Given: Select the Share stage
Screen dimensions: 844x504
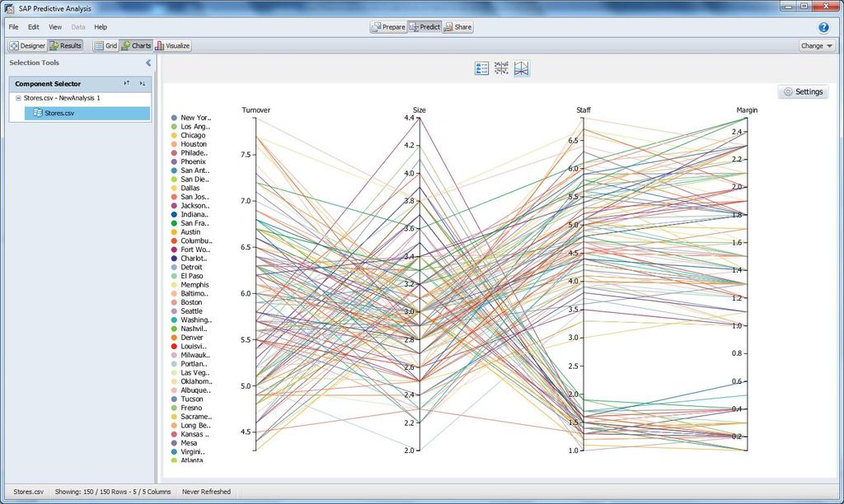Looking at the screenshot, I should (x=457, y=27).
